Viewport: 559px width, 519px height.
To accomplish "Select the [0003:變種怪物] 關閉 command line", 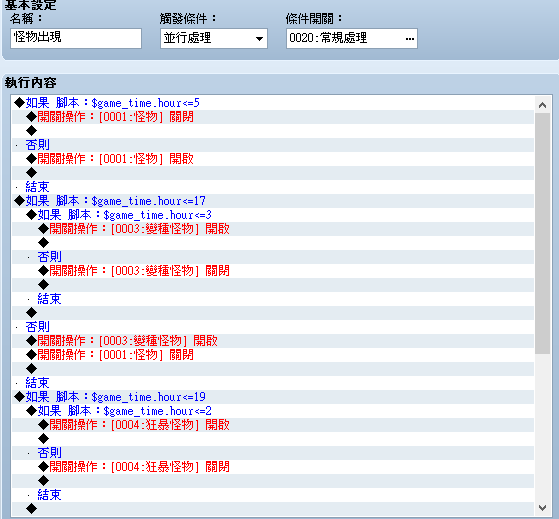I will (x=273, y=271).
